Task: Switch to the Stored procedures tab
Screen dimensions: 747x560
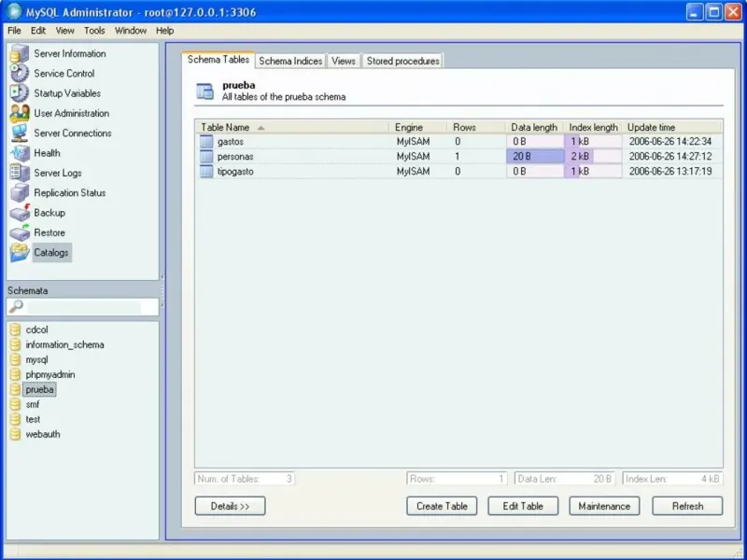Action: point(403,61)
